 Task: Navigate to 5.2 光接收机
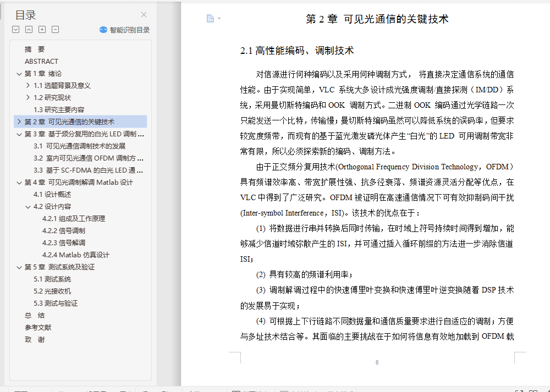point(52,291)
